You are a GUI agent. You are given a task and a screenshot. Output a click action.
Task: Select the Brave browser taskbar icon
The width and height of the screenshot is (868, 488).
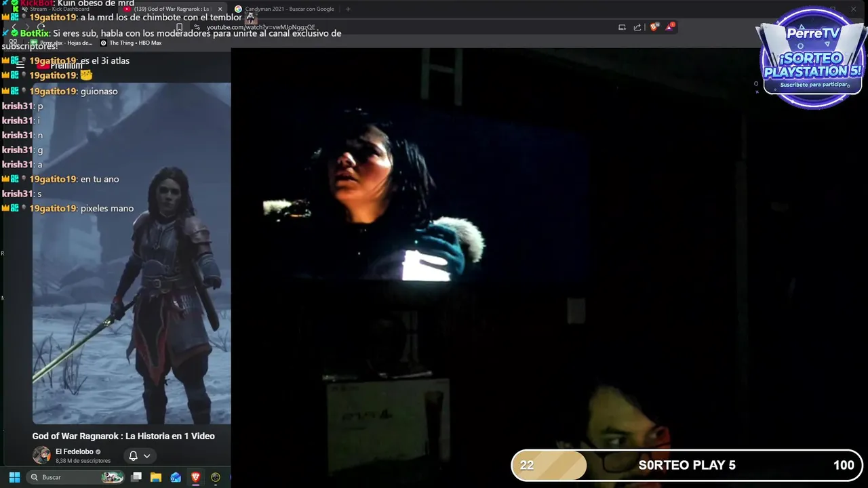[195, 477]
